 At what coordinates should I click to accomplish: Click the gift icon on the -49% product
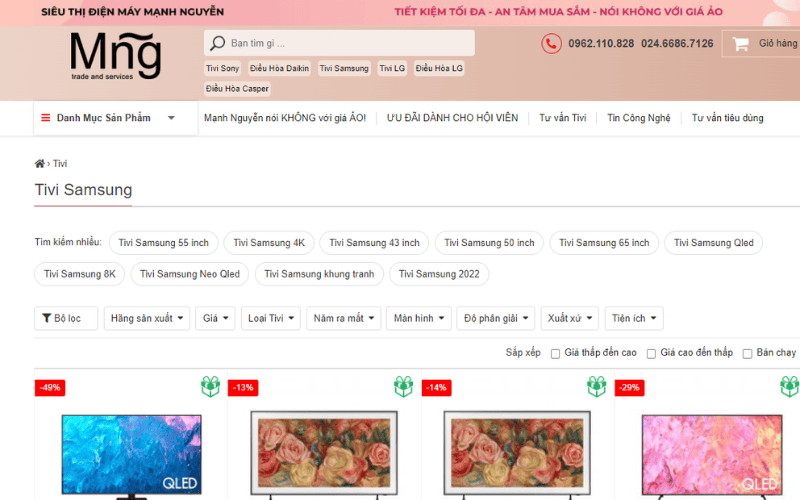(210, 386)
